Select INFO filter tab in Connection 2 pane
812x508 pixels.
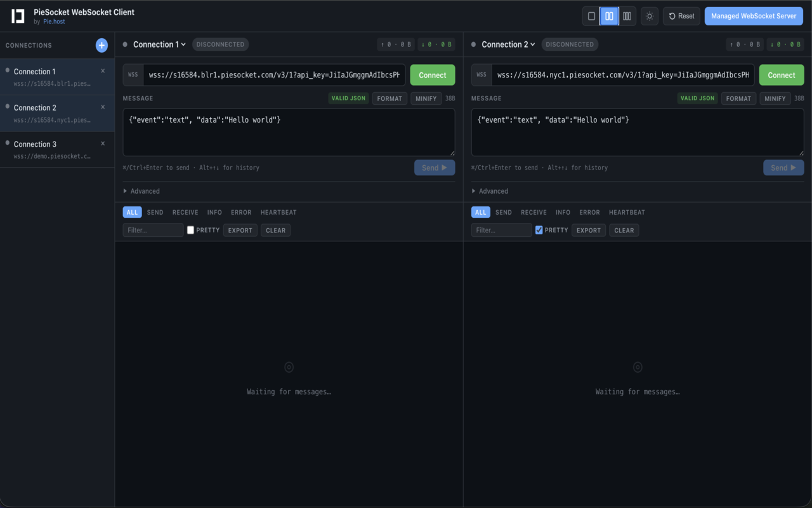pyautogui.click(x=563, y=212)
